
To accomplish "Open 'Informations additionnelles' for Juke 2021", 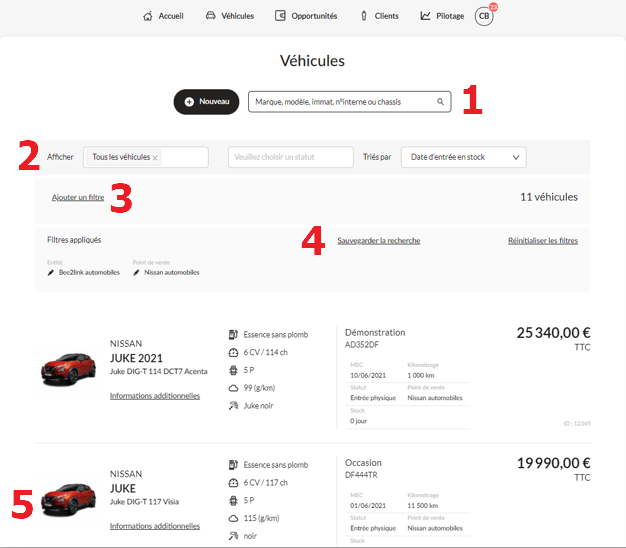I will click(155, 396).
